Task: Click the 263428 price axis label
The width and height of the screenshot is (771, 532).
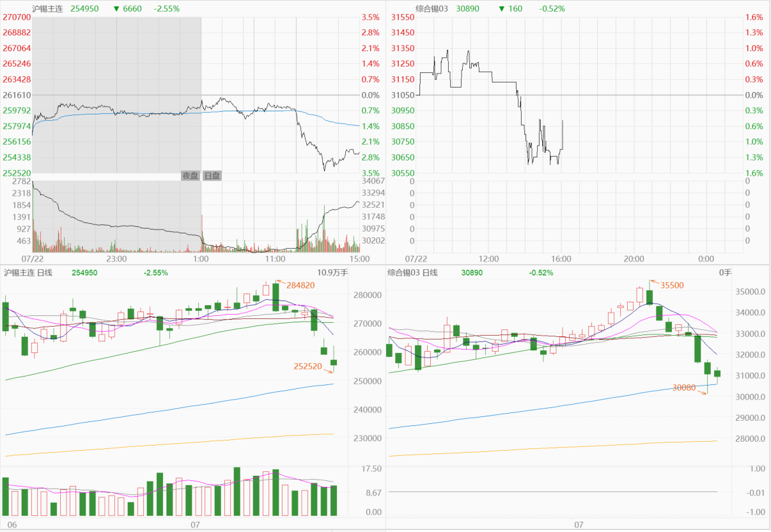Action: click(x=17, y=79)
